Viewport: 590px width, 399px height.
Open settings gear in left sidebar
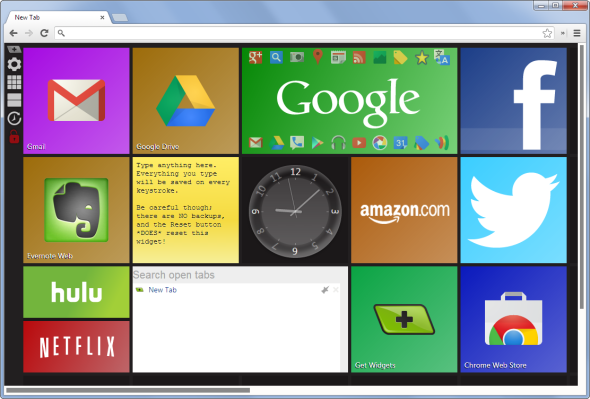tap(14, 64)
